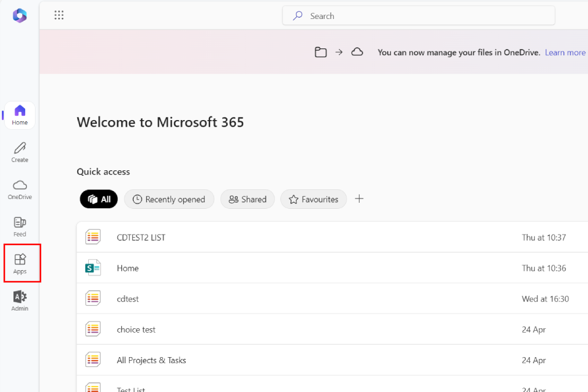The width and height of the screenshot is (588, 392).
Task: Open the Home SharePoint site file
Action: point(127,268)
